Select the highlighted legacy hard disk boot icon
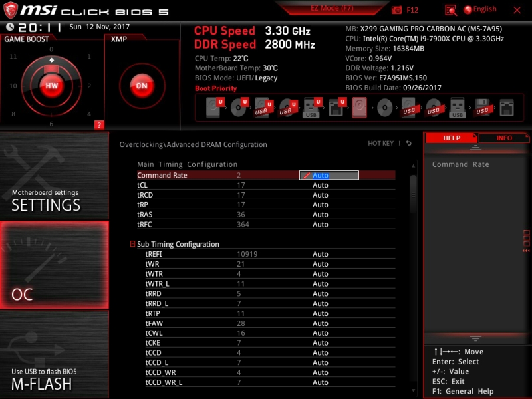 (359, 108)
